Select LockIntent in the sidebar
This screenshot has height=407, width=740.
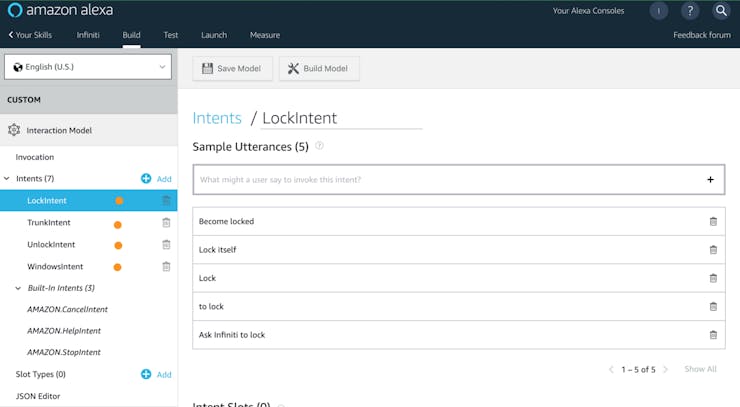tap(89, 201)
